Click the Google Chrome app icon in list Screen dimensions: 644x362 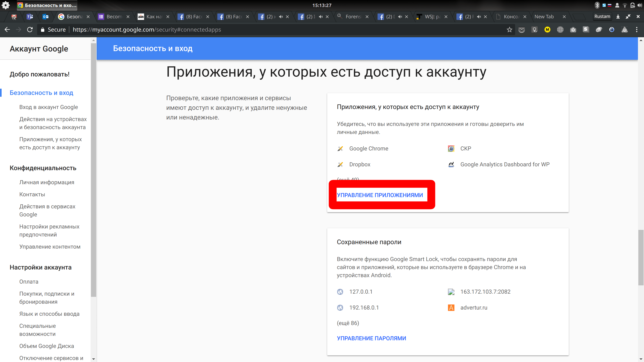click(340, 149)
